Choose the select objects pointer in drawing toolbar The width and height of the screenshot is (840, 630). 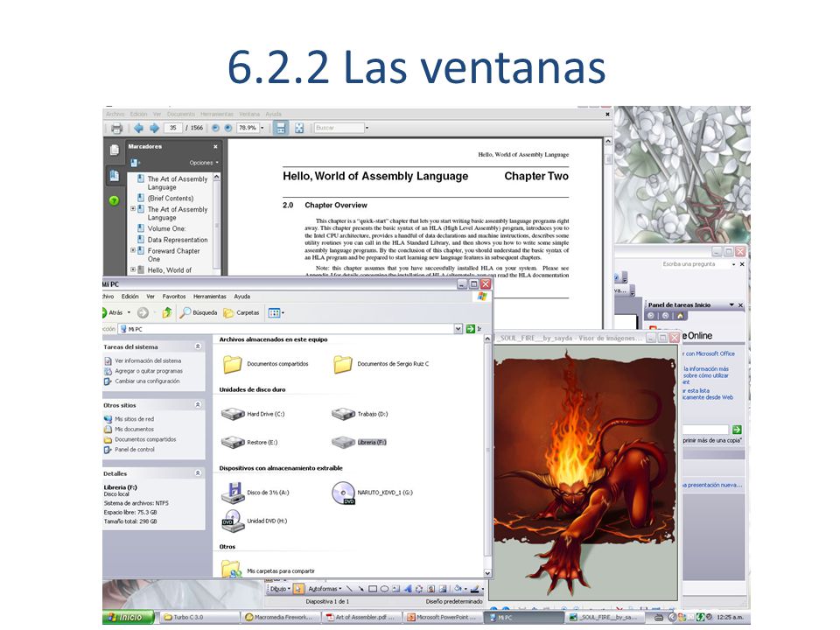point(298,589)
